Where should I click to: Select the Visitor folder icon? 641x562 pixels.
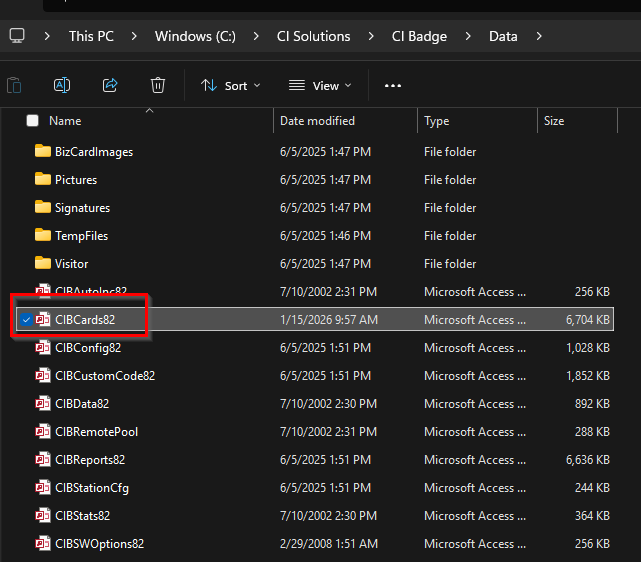point(43,263)
